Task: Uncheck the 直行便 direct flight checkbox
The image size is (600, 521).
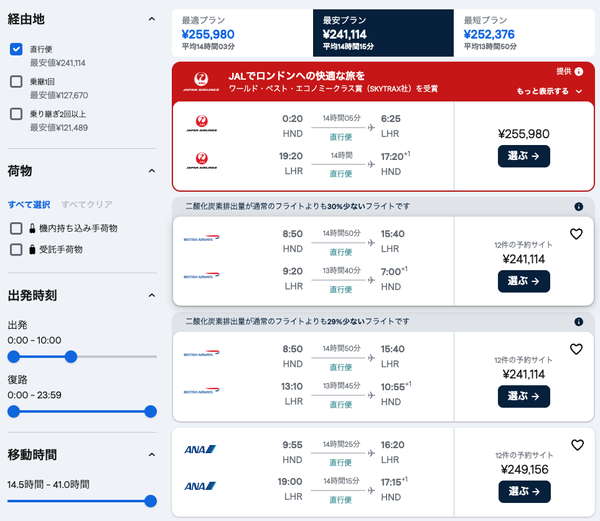Action: pos(16,49)
